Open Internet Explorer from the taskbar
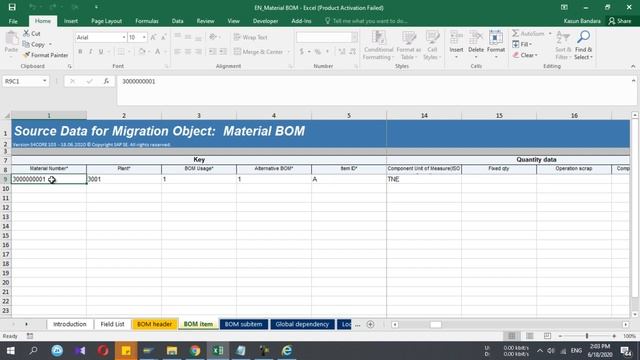 pos(287,351)
